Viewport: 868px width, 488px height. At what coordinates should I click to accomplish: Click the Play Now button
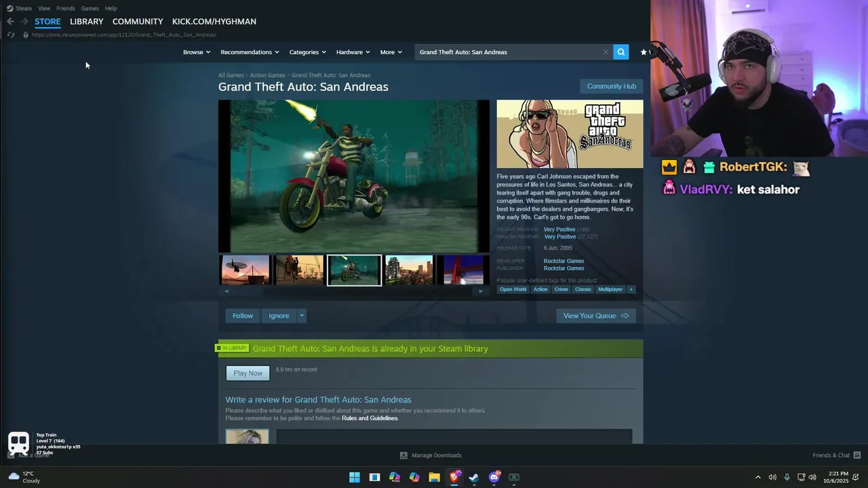pyautogui.click(x=248, y=373)
